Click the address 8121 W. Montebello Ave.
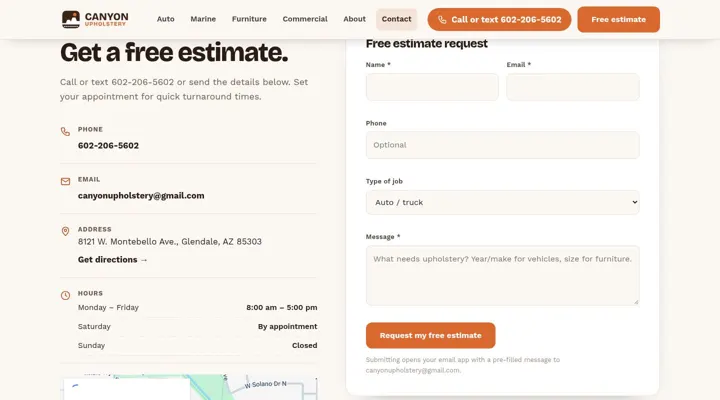Image resolution: width=720 pixels, height=400 pixels. (169, 242)
